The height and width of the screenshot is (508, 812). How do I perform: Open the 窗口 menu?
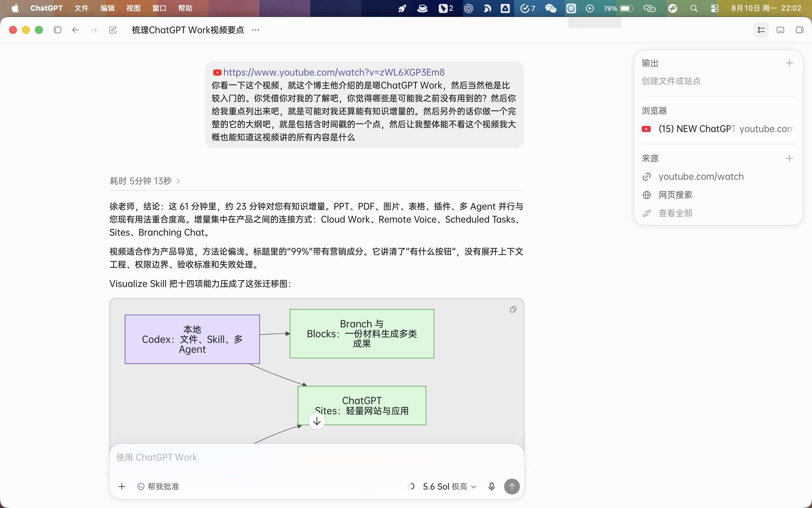(x=159, y=8)
